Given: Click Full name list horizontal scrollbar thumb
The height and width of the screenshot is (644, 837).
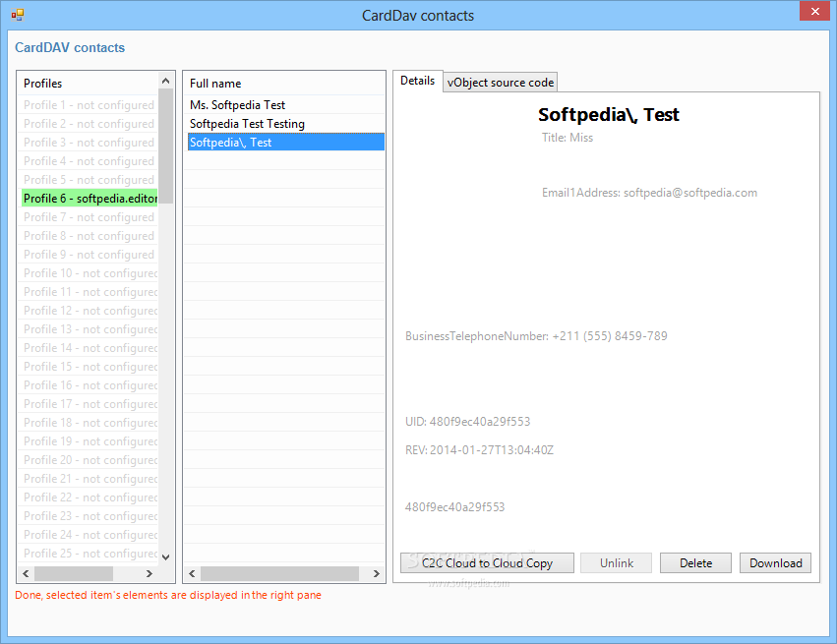Looking at the screenshot, I should click(x=279, y=573).
